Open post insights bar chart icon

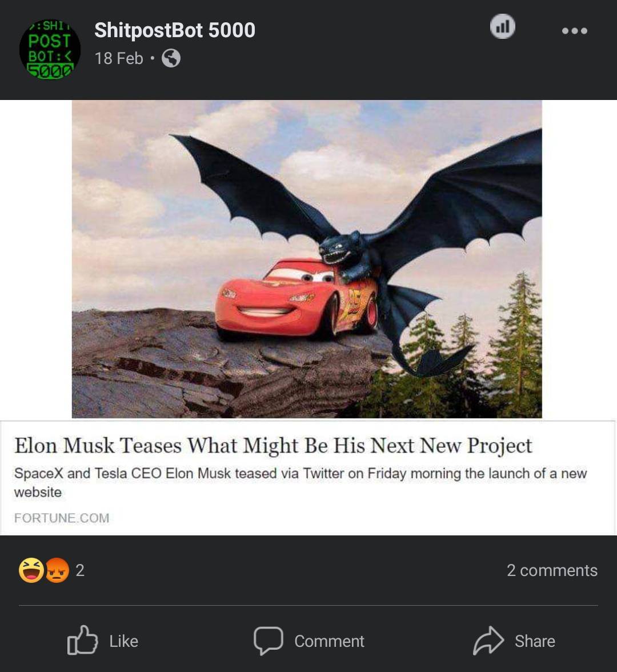[x=502, y=26]
